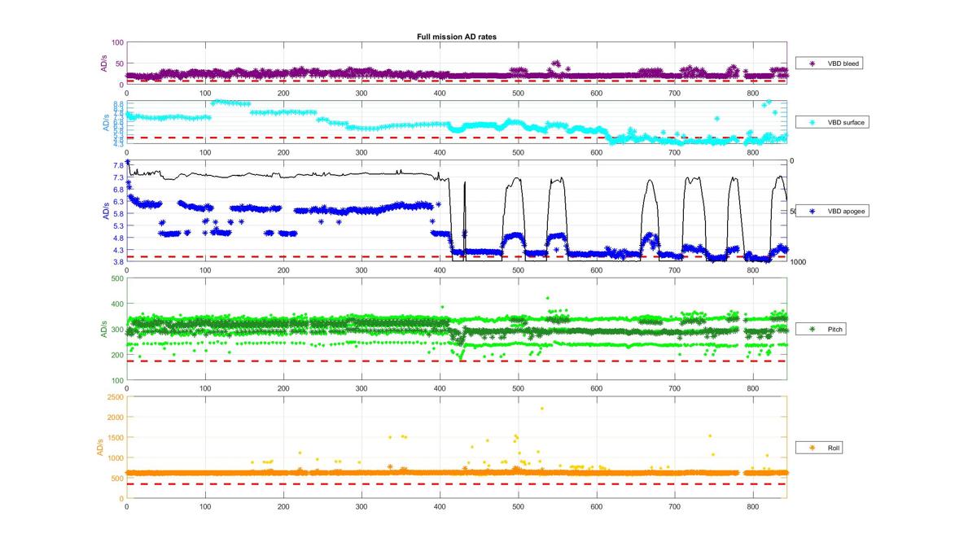Click the green marker in Pitch legend
This screenshot has height=560, width=977.
[x=811, y=330]
